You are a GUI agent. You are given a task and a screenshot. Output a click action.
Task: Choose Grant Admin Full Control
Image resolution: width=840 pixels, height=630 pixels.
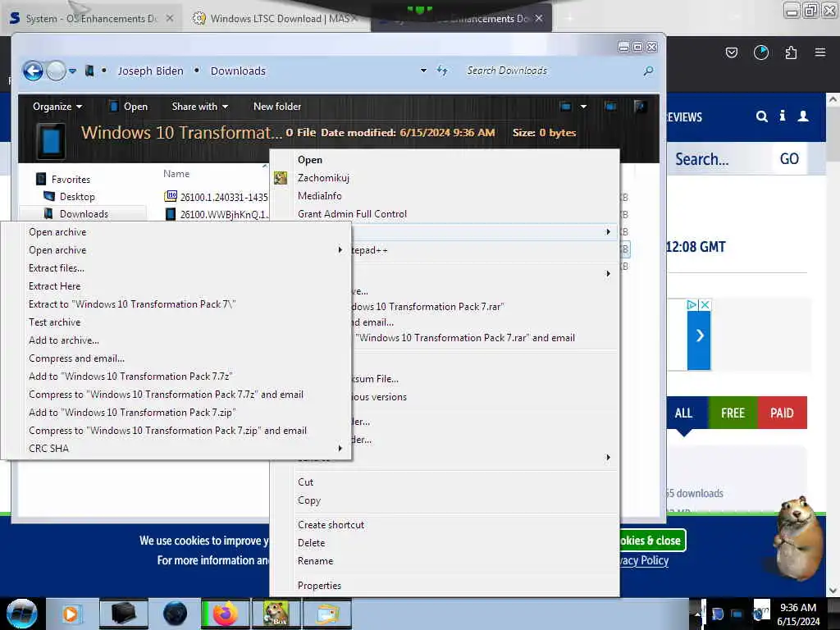[x=444, y=214]
